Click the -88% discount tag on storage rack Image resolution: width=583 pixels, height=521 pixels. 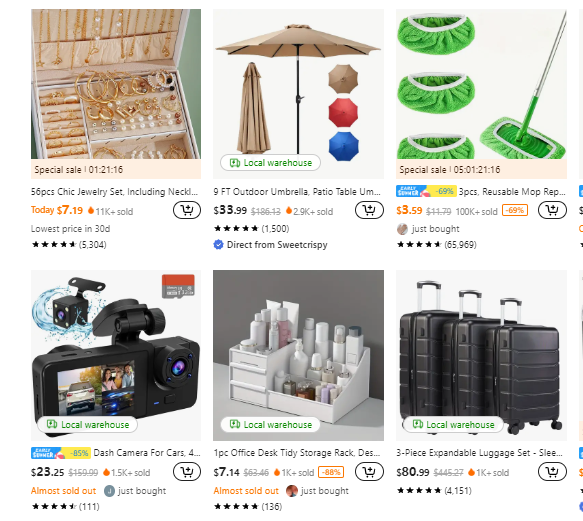(x=331, y=472)
